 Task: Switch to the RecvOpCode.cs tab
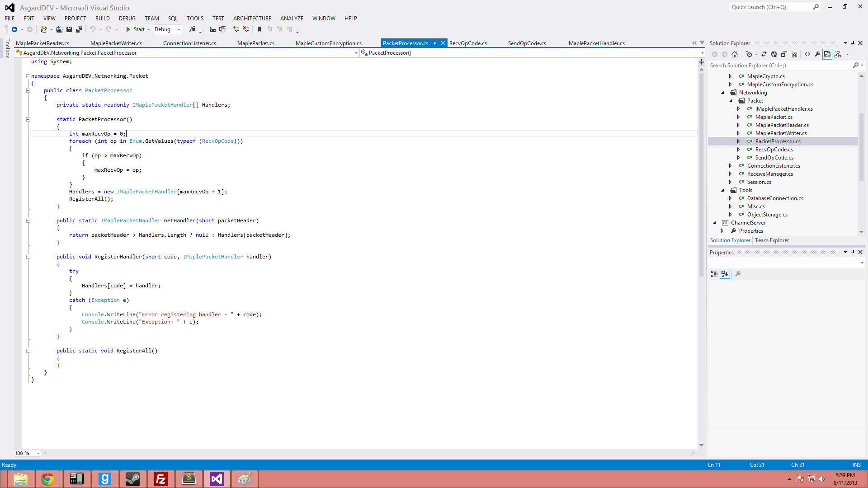pos(468,43)
